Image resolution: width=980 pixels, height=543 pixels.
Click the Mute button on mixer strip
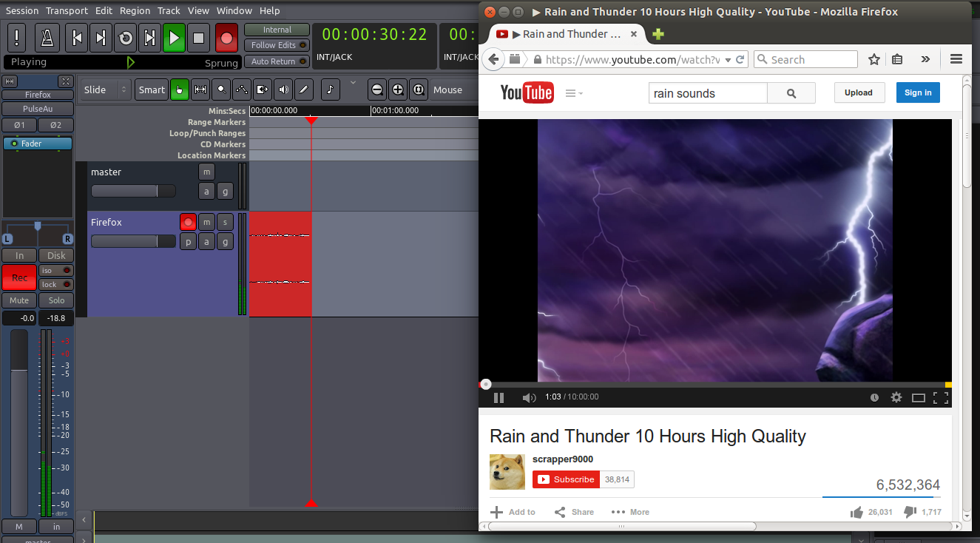pyautogui.click(x=19, y=300)
